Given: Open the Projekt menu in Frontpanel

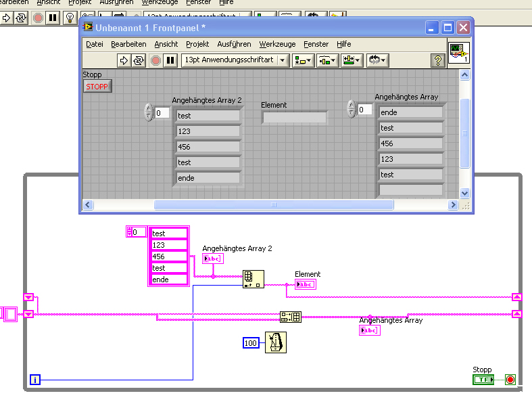Looking at the screenshot, I should point(197,44).
